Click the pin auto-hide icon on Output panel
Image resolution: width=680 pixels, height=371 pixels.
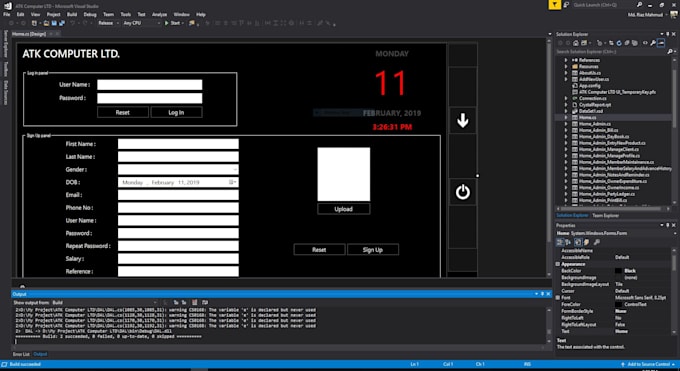coord(542,294)
